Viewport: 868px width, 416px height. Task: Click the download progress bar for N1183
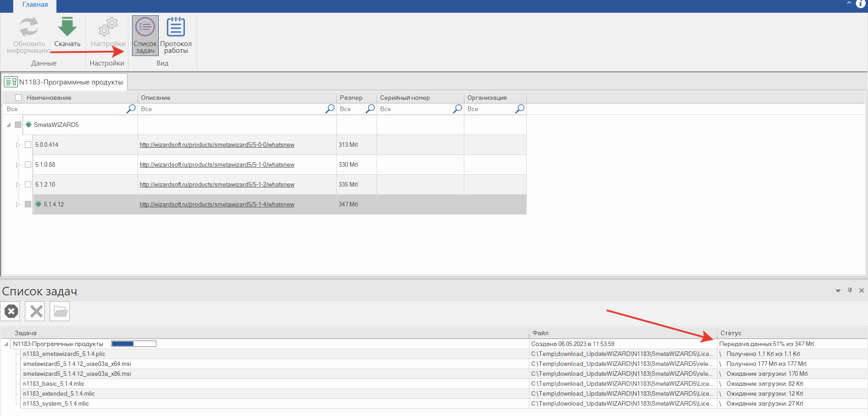(134, 344)
